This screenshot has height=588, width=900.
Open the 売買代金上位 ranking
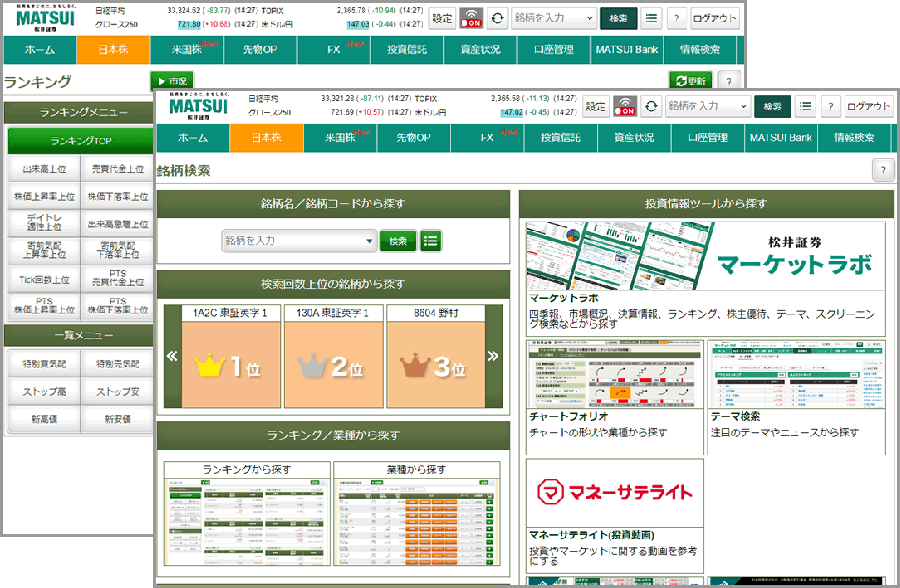[118, 169]
